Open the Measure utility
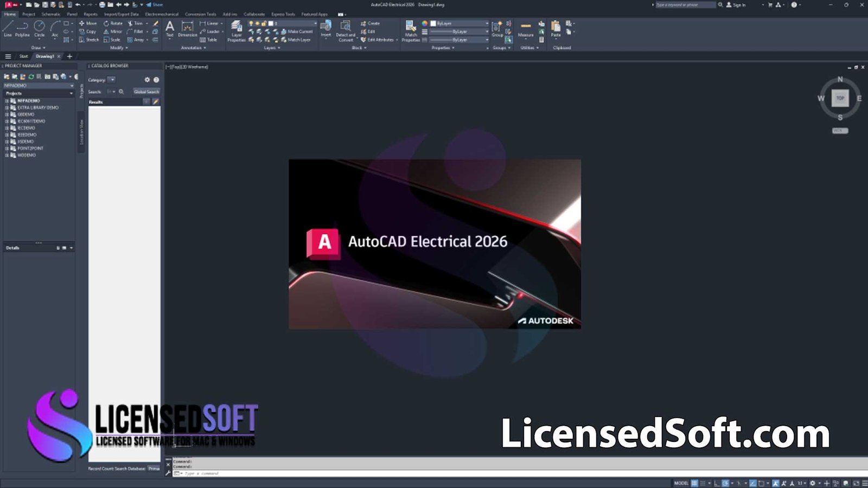The width and height of the screenshot is (868, 488). [525, 29]
